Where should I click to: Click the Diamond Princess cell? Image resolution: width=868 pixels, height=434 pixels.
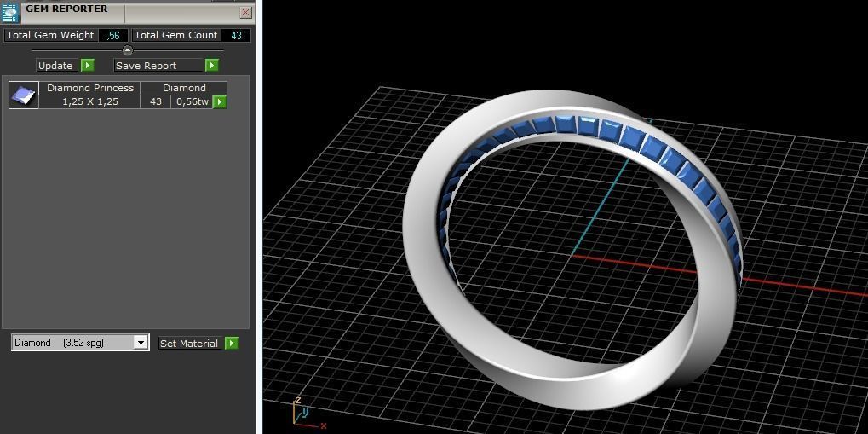click(x=89, y=88)
